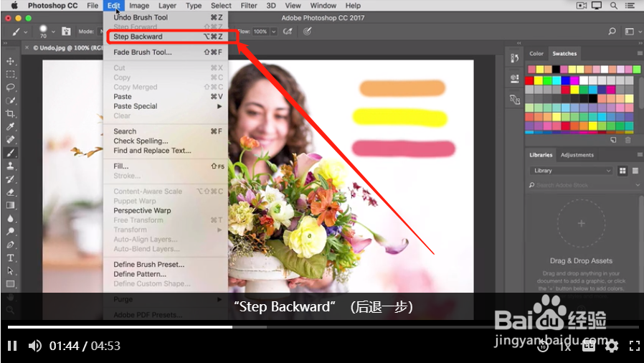Select the Brush tool in toolbar
This screenshot has height=363, width=644.
pos(10,153)
